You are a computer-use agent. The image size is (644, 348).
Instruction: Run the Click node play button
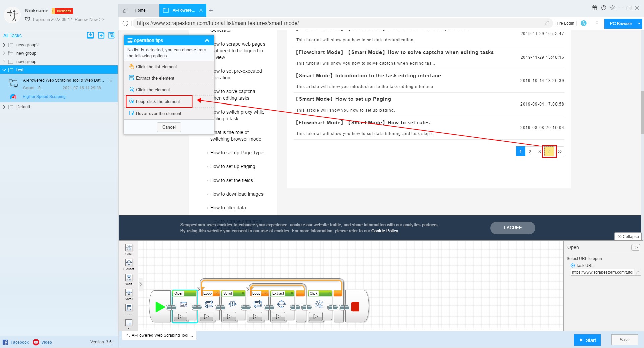click(x=315, y=316)
